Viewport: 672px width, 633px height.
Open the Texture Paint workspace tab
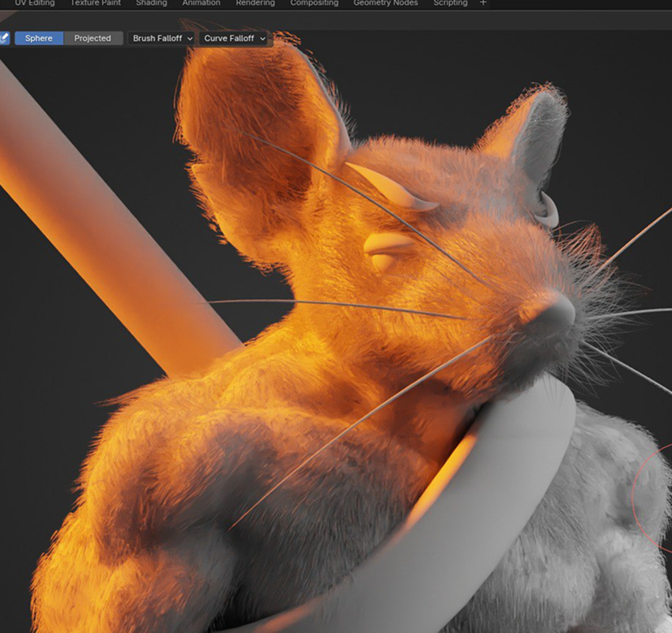point(96,3)
